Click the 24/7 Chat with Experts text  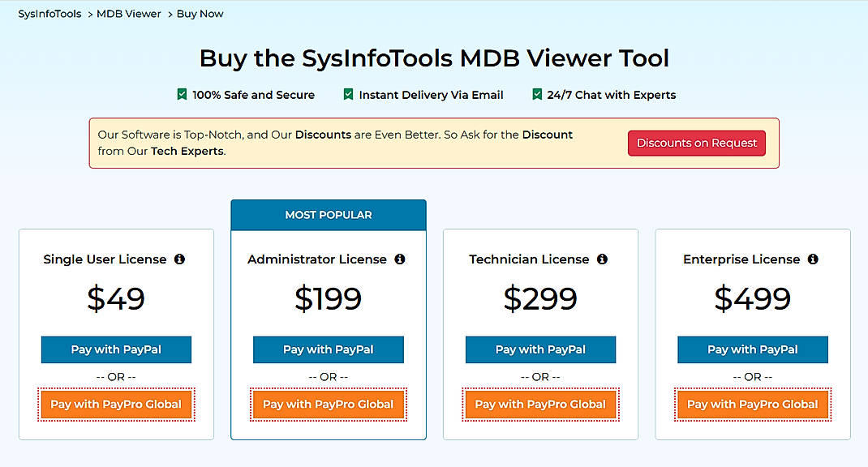pyautogui.click(x=612, y=95)
